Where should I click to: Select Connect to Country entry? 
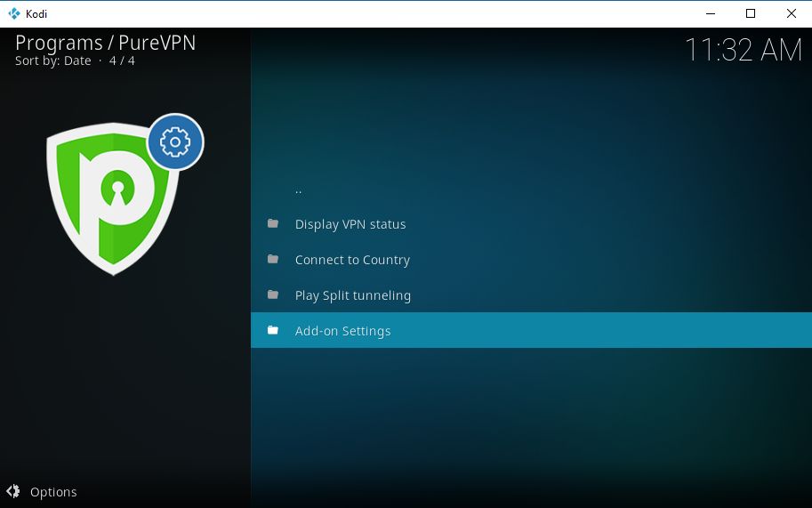(531, 260)
